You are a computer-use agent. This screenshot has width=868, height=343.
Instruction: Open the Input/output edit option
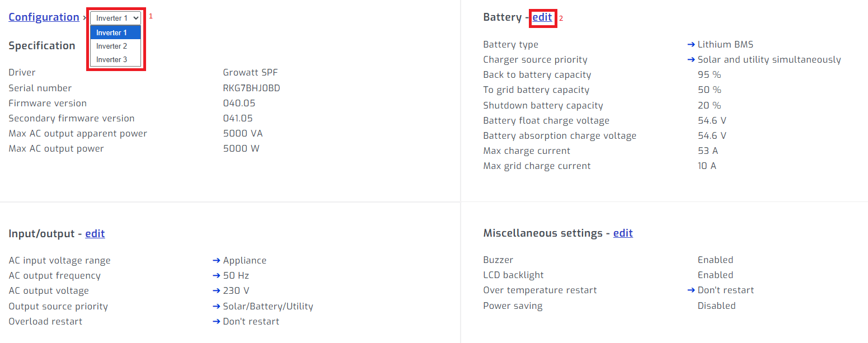pos(95,233)
